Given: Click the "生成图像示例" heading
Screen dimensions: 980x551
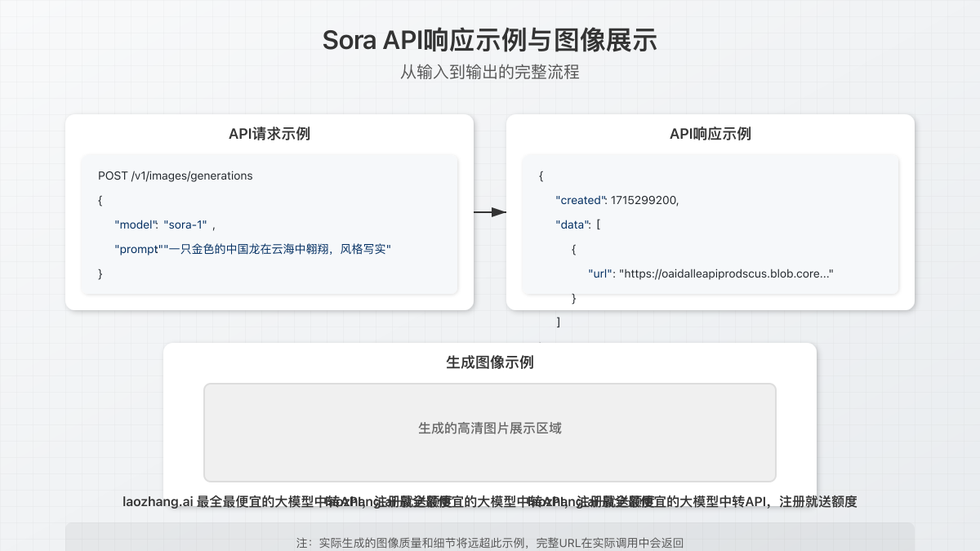Looking at the screenshot, I should tap(490, 362).
